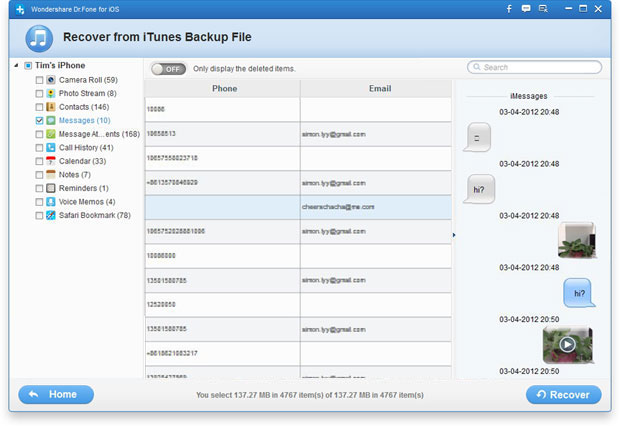
Task: Check the Camera Roll (59) checkbox
Action: pyautogui.click(x=39, y=80)
